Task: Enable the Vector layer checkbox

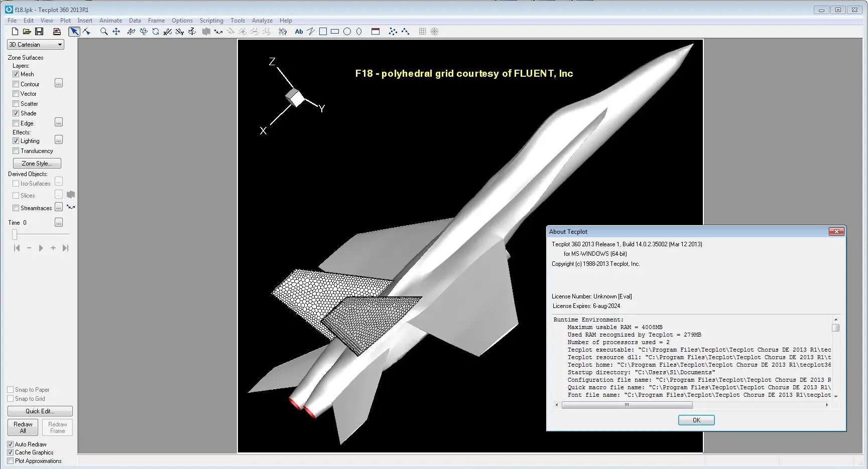Action: click(16, 93)
